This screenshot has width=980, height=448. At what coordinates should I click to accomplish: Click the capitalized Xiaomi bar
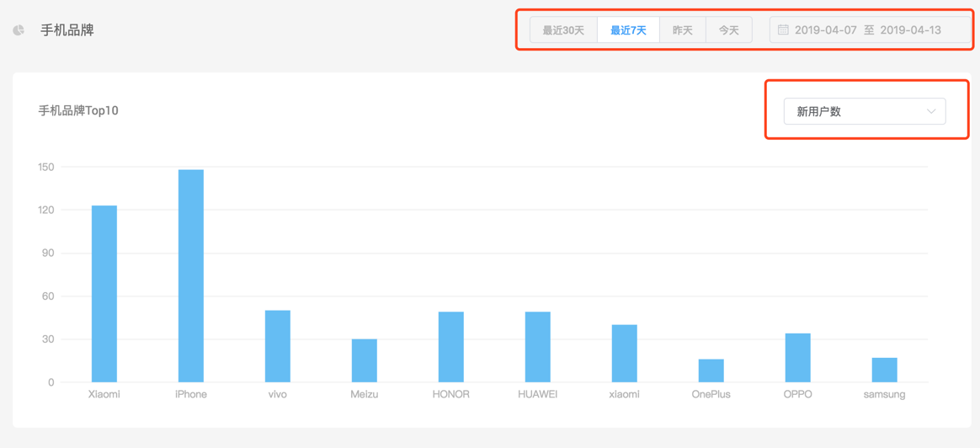tap(104, 294)
